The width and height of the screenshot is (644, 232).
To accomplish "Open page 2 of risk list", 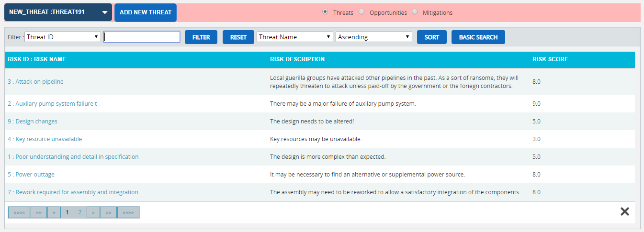I will [80, 212].
